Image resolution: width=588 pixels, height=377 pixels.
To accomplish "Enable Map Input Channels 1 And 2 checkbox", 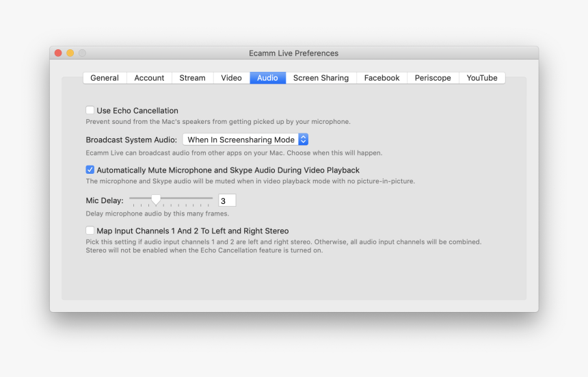I will 90,231.
